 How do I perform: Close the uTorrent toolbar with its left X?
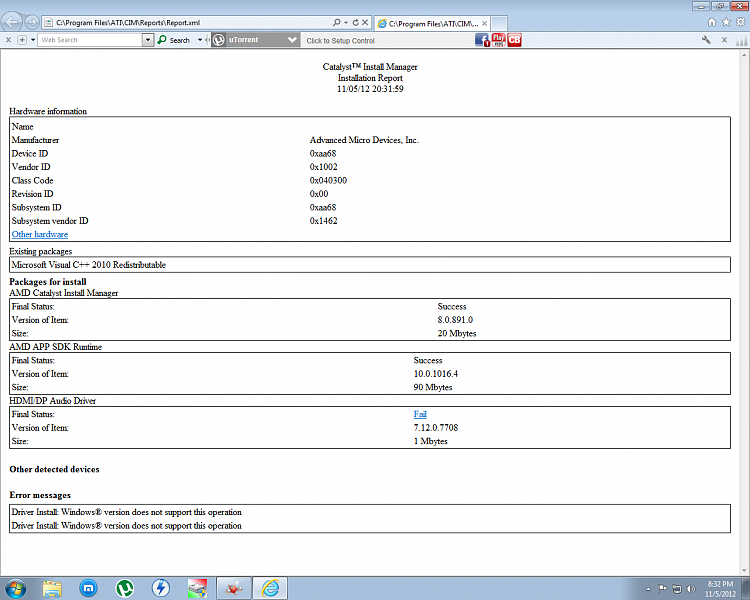click(8, 40)
